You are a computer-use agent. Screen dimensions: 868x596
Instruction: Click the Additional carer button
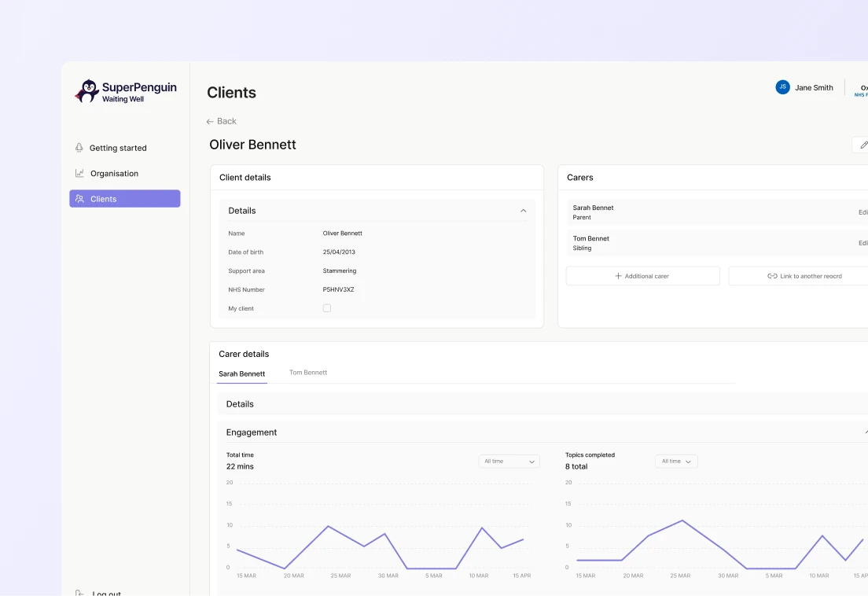click(x=642, y=276)
